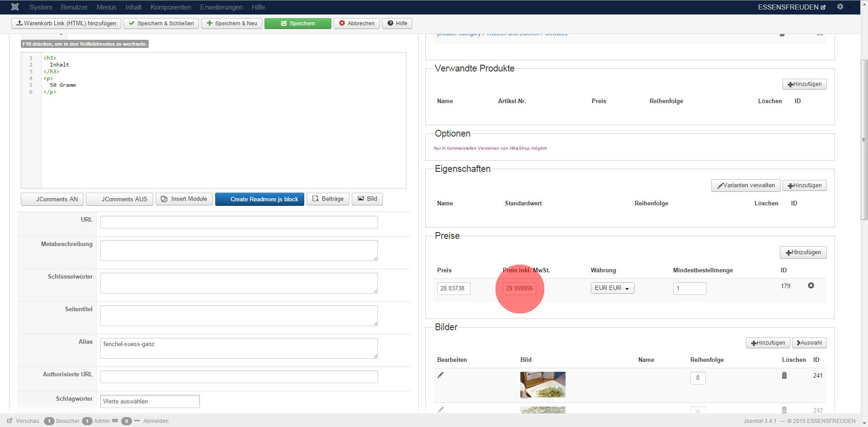Add an image with Hinzufügen in Bilder

click(768, 343)
